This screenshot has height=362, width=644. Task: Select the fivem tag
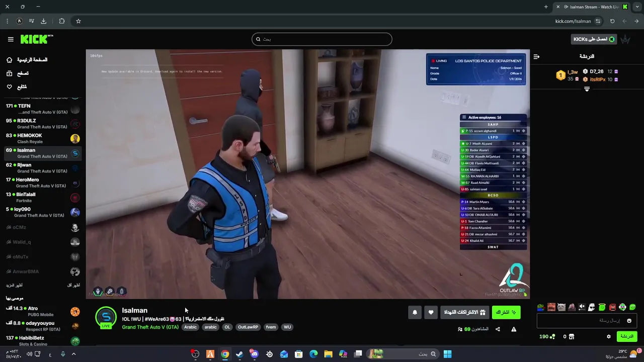[271, 327]
